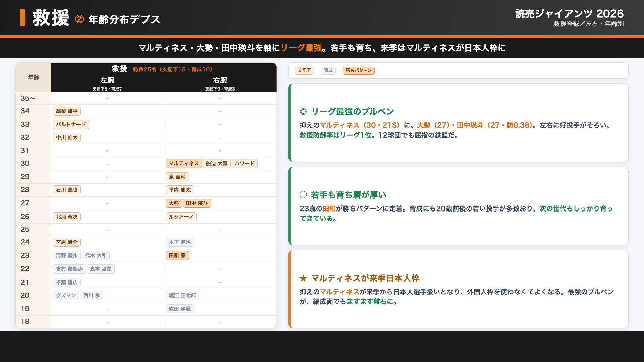The height and width of the screenshot is (362, 644).
Task: Select player chip 船迫 大雅
Action: click(217, 163)
